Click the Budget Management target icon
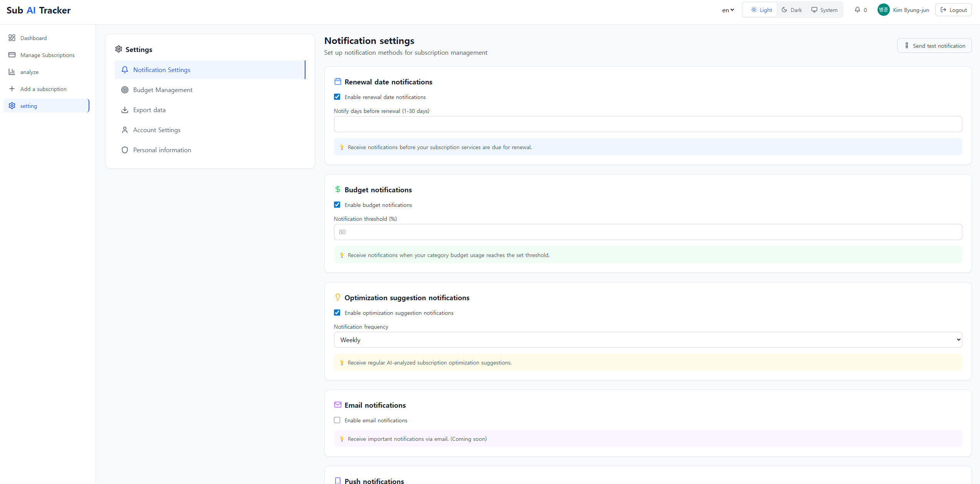This screenshot has width=980, height=484. pyautogui.click(x=125, y=90)
